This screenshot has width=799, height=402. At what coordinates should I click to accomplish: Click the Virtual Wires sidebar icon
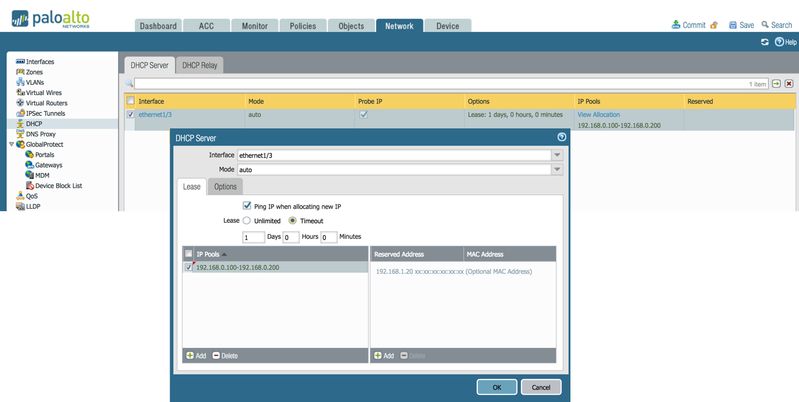tap(20, 92)
